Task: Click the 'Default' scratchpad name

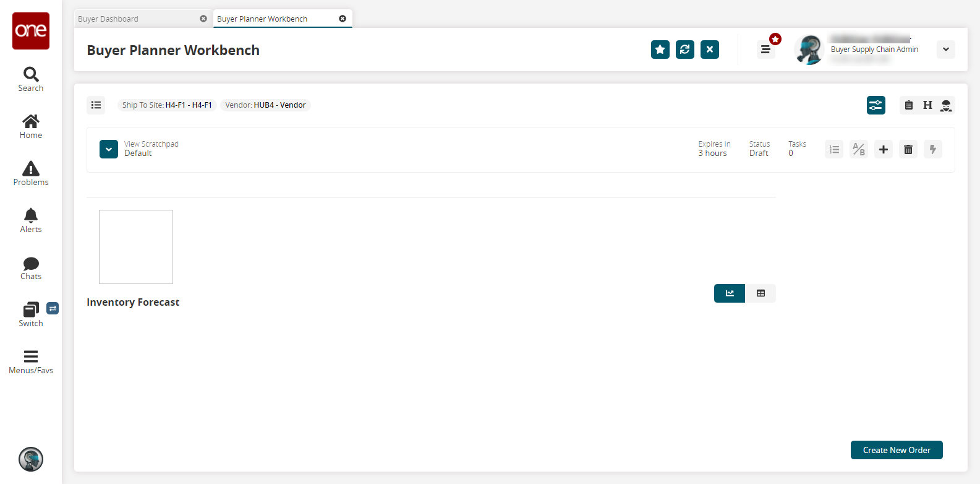Action: click(138, 153)
